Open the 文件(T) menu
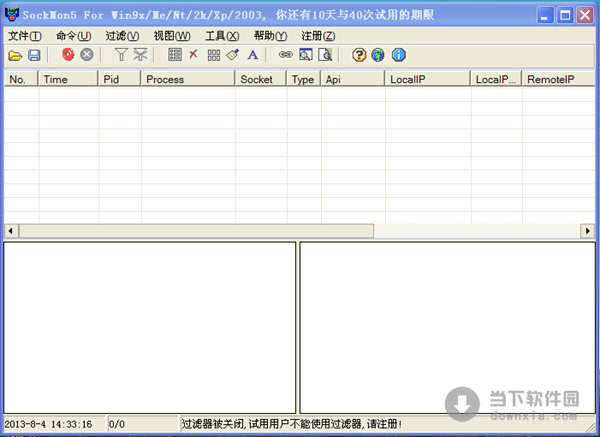Screen dimensions: 600x437 tap(25, 36)
